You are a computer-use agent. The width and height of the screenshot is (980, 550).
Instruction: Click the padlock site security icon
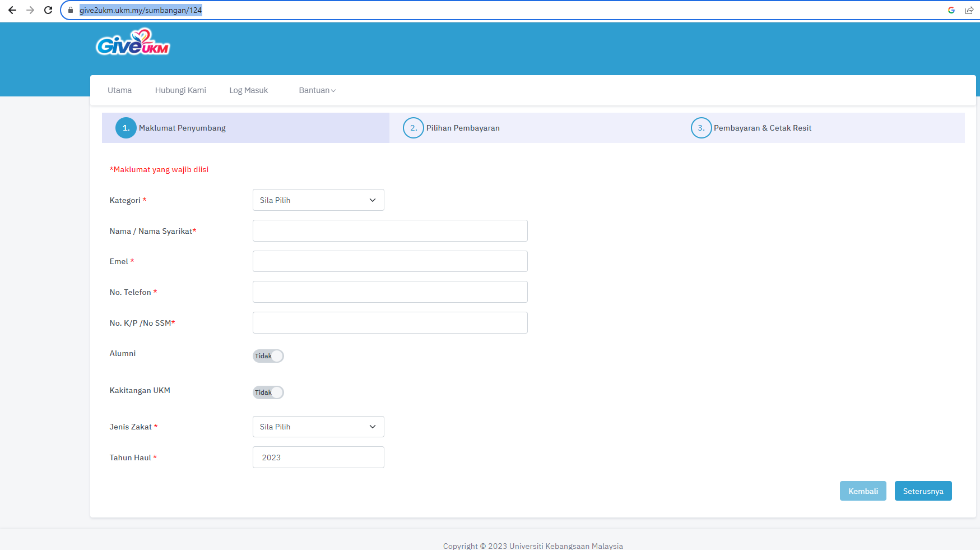71,10
